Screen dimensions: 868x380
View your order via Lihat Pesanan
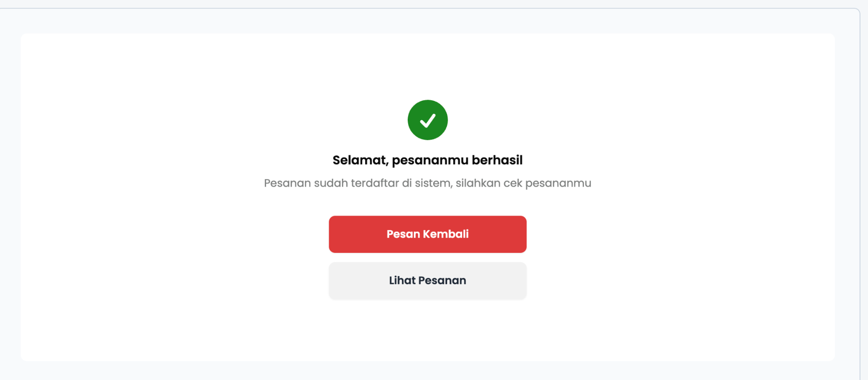[x=427, y=280]
